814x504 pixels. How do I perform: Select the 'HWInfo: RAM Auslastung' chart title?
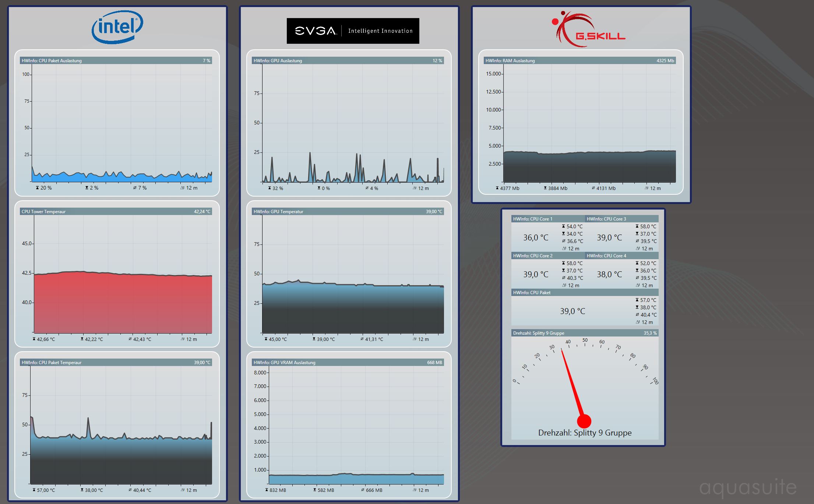coord(510,61)
